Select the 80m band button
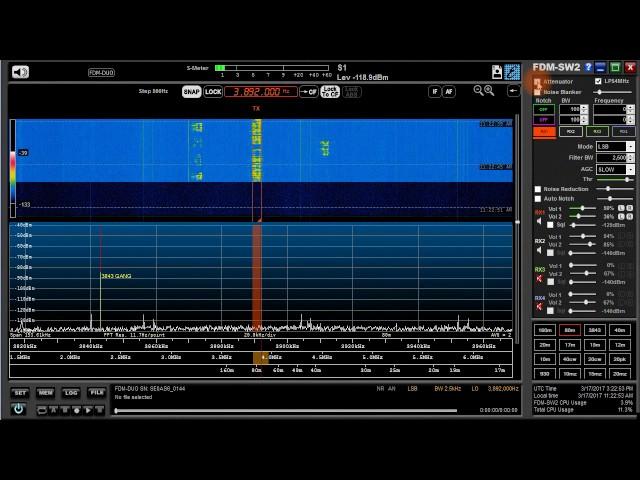This screenshot has height=480, width=640. coord(570,330)
